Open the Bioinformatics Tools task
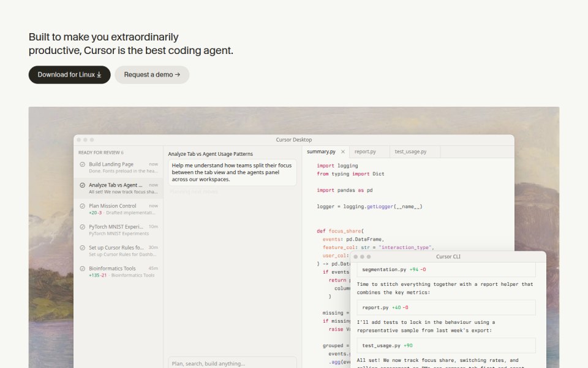The height and width of the screenshot is (368, 588). 118,272
